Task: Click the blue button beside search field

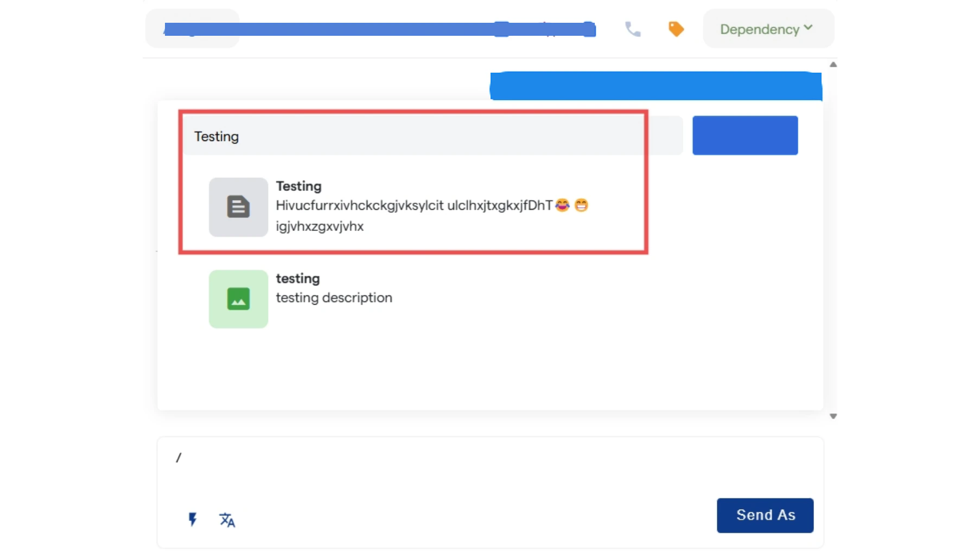Action: tap(745, 136)
